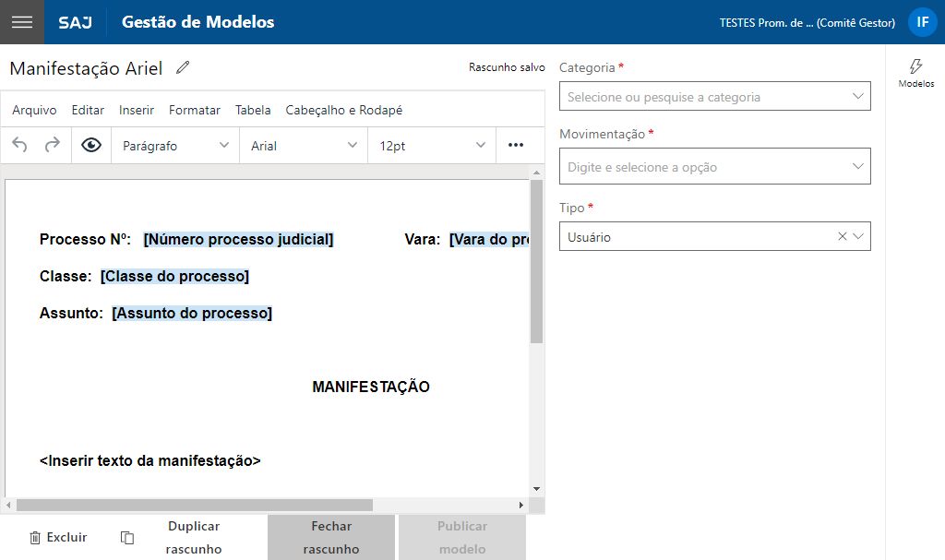Image resolution: width=945 pixels, height=560 pixels.
Task: Click the Duplicar rascunho button
Action: [194, 537]
